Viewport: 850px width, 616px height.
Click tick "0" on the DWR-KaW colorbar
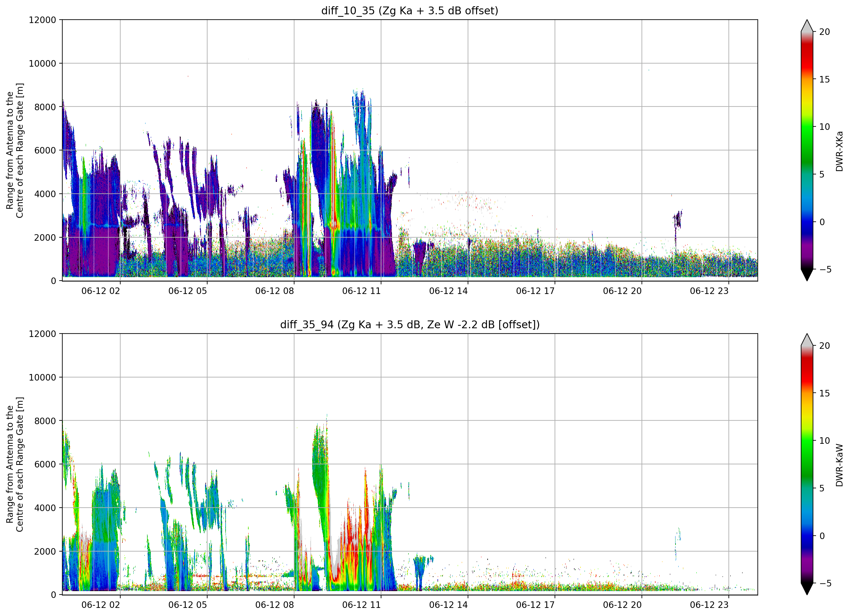click(x=822, y=536)
